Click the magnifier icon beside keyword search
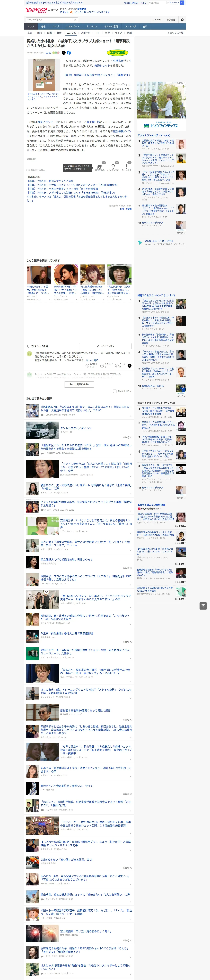210x980 pixels. [75, 19]
